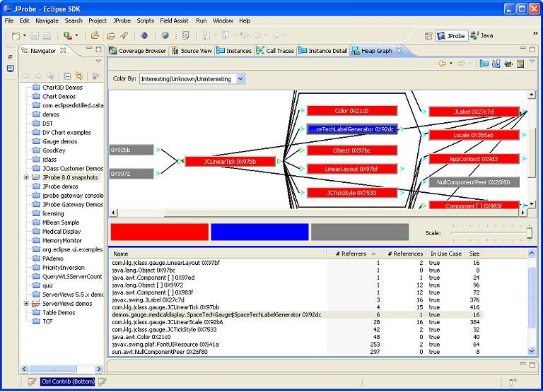The width and height of the screenshot is (543, 392).
Task: Minimize the bottom empty panel
Action: coord(522,364)
